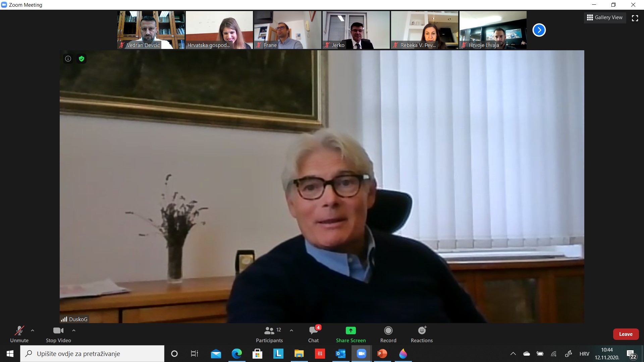Click the Windows taskbar search field
This screenshot has width=644, height=362.
pyautogui.click(x=92, y=354)
